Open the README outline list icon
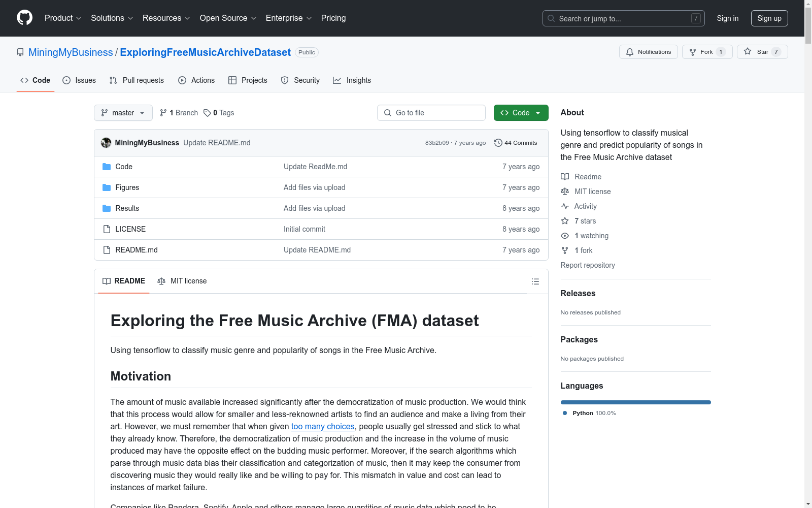Image resolution: width=812 pixels, height=508 pixels. click(x=535, y=281)
